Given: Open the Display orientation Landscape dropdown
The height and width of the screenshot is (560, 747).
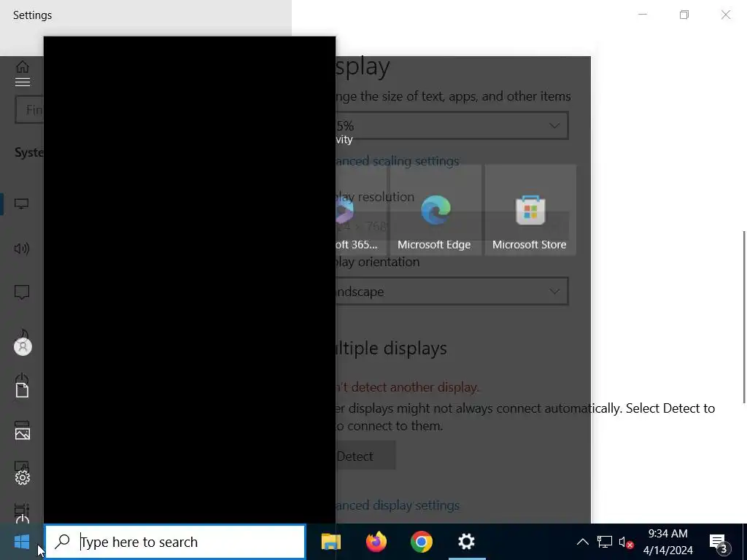Looking at the screenshot, I should point(452,292).
